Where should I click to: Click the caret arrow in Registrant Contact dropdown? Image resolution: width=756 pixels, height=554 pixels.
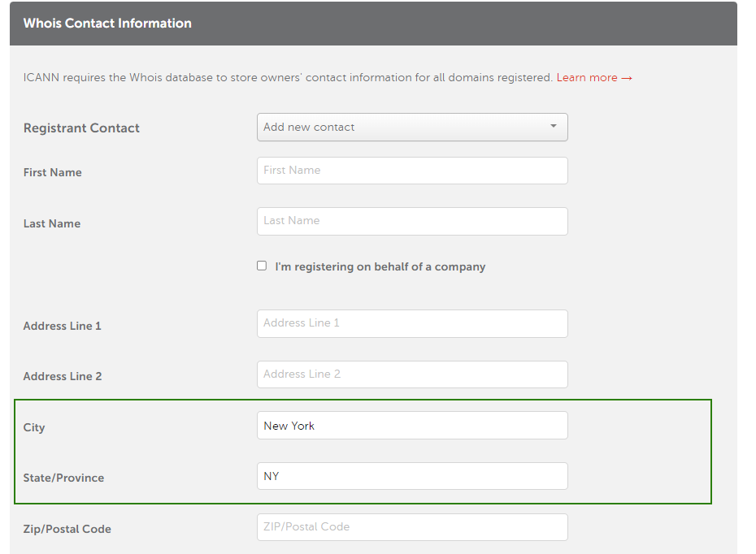click(x=554, y=126)
